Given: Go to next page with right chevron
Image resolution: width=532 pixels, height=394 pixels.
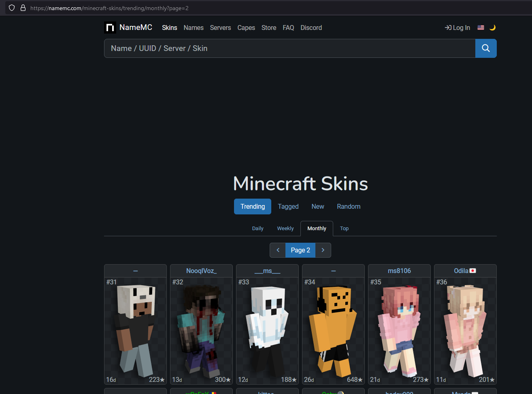Looking at the screenshot, I should [323, 250].
